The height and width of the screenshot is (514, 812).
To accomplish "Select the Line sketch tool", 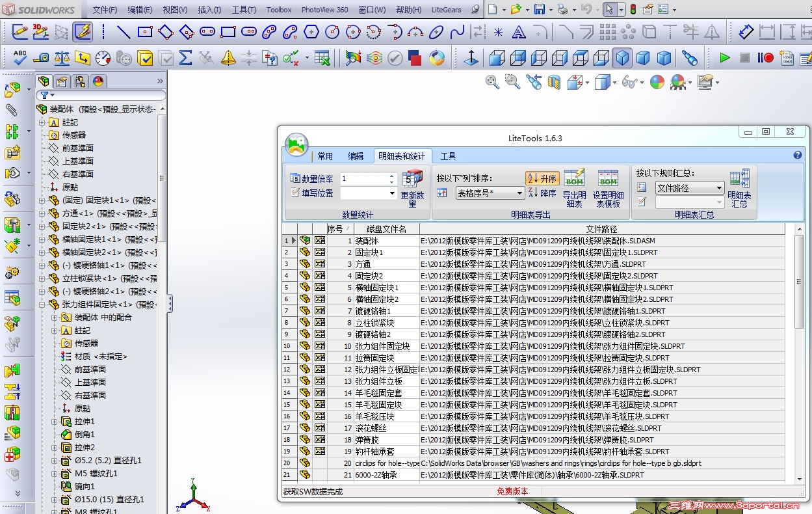I will tap(124, 32).
